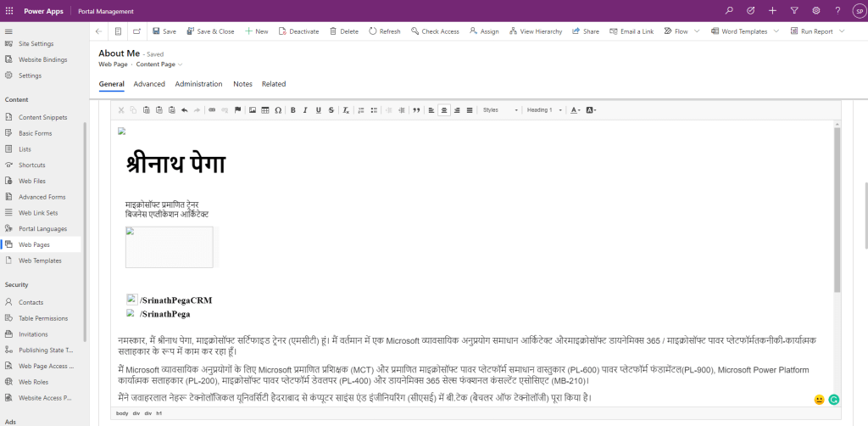This screenshot has height=426, width=868.
Task: Click the insert image icon
Action: point(253,110)
